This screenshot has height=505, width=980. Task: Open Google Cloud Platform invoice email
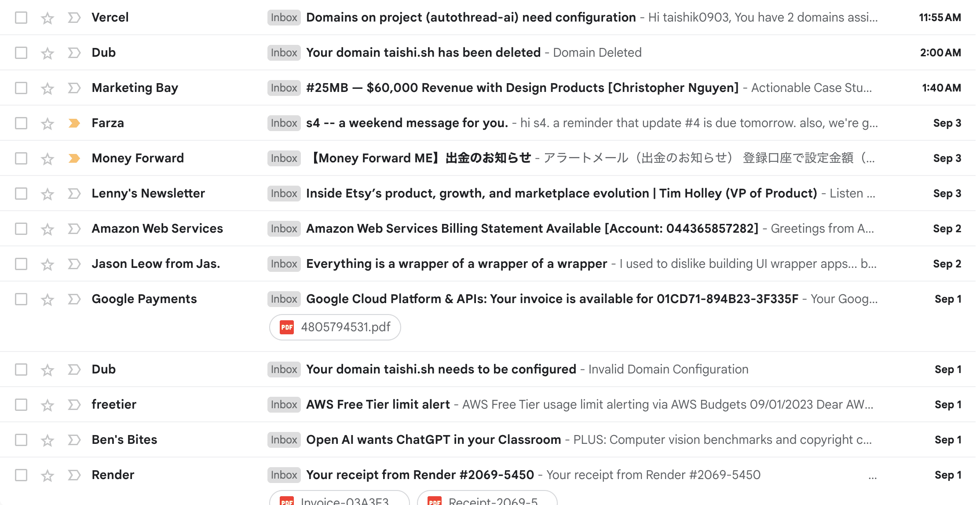point(552,299)
